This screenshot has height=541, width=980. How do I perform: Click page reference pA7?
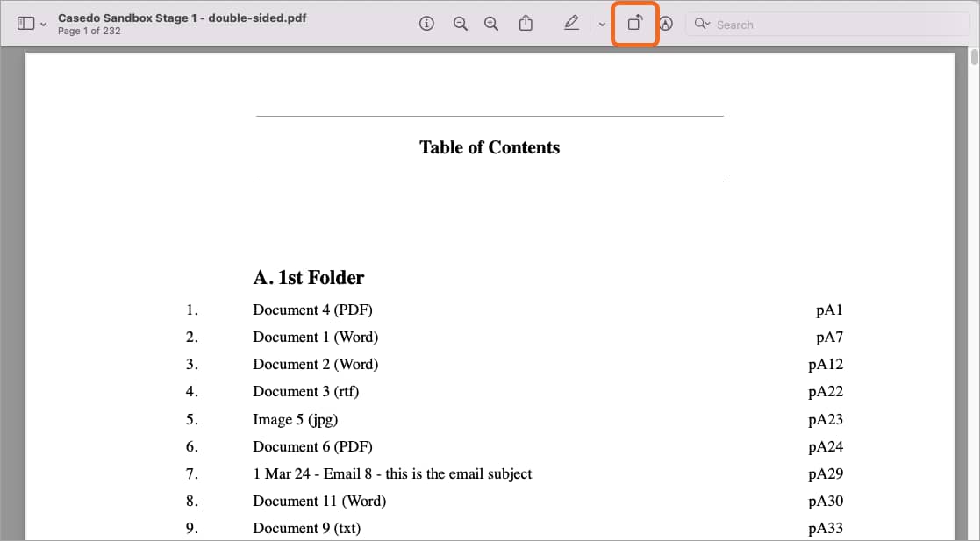pyautogui.click(x=829, y=338)
